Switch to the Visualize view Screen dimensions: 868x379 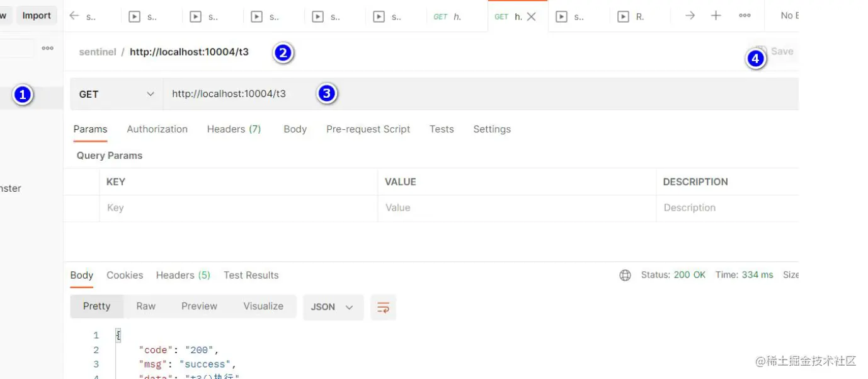(x=263, y=306)
